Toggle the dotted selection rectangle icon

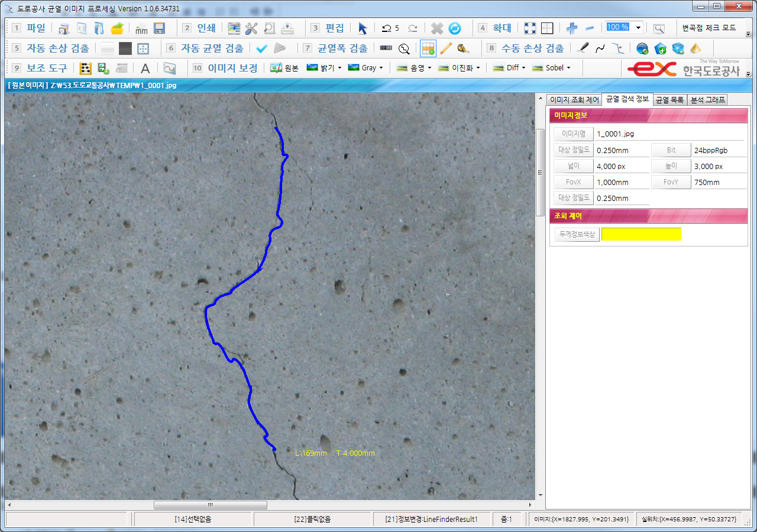143,48
